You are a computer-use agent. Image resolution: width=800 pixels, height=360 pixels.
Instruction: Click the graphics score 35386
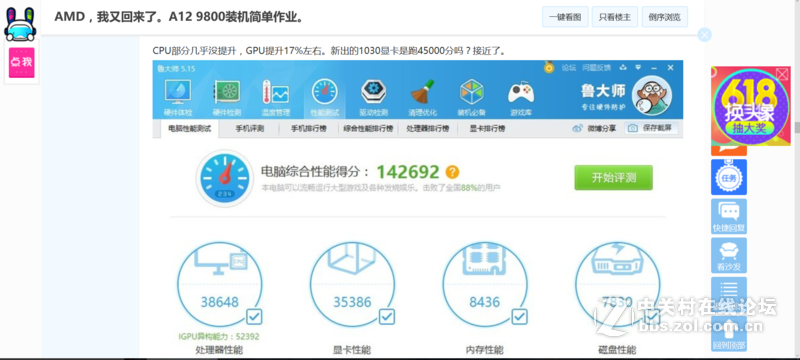pyautogui.click(x=352, y=302)
